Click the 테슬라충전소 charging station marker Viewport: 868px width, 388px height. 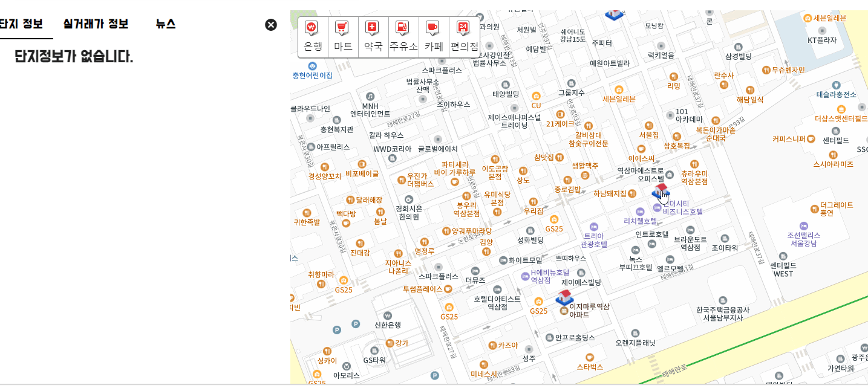coord(836,85)
